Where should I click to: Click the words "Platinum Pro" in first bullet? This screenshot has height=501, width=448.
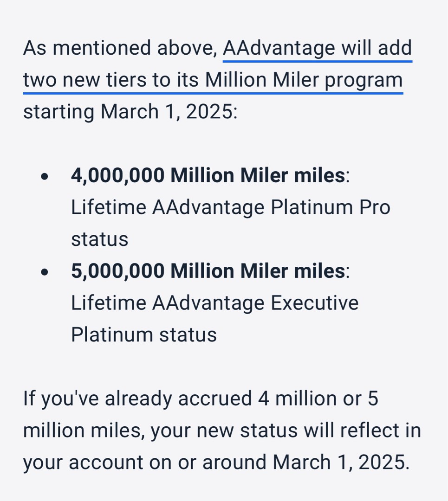[x=331, y=208]
